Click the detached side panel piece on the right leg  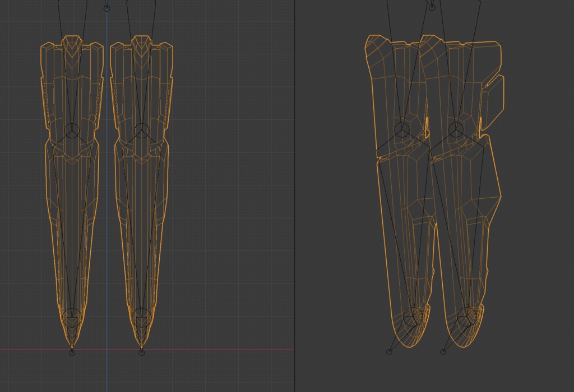(x=496, y=98)
